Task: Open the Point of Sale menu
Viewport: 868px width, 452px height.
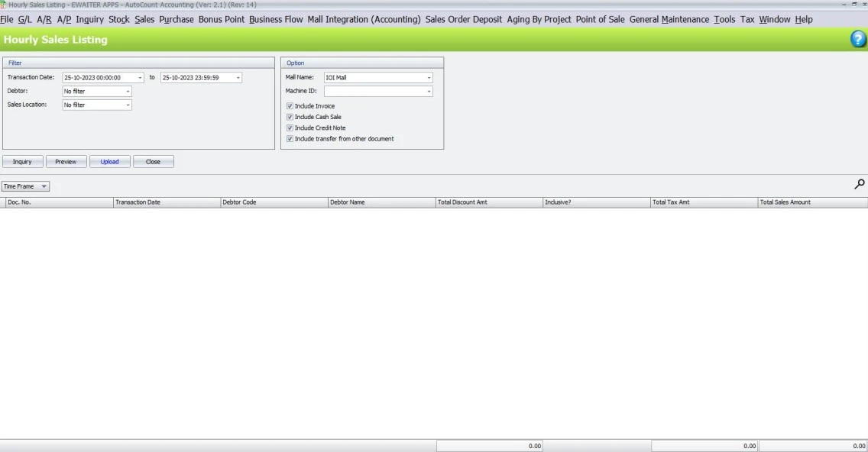Action: coord(600,19)
